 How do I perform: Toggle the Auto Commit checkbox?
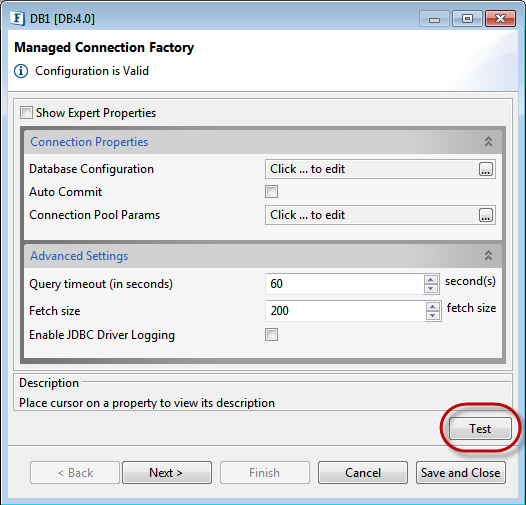point(271,192)
